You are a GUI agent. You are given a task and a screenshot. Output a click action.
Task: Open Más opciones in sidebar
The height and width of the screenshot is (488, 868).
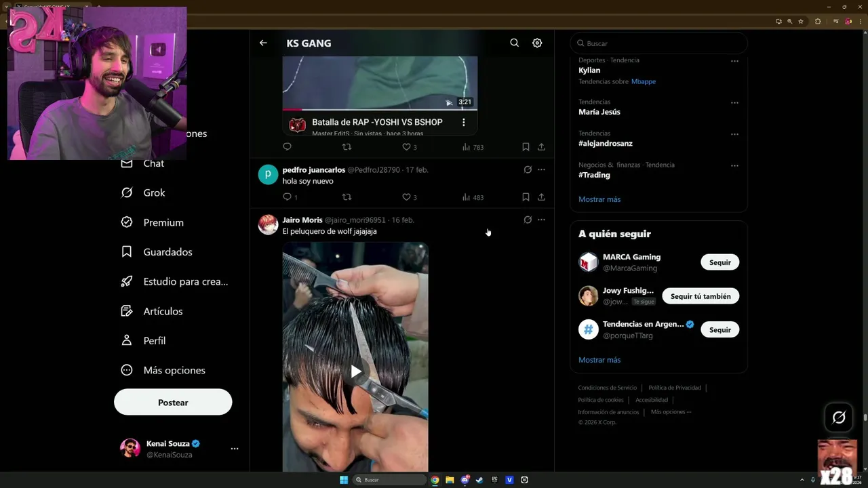[x=163, y=370]
